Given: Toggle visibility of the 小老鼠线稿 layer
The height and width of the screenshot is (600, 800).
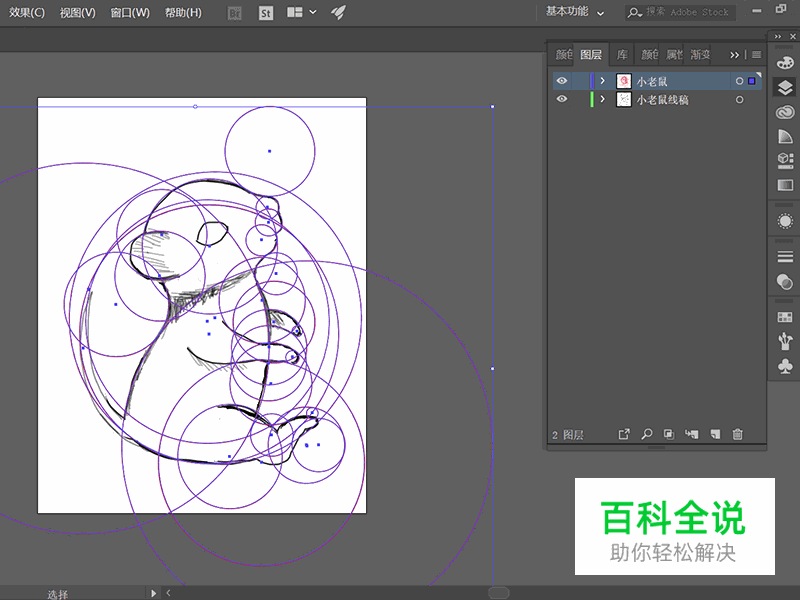Looking at the screenshot, I should pos(562,99).
